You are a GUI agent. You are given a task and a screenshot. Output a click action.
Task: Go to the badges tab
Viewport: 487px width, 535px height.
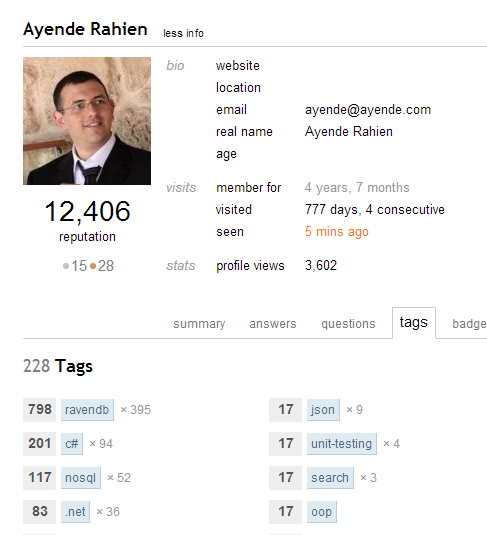[x=469, y=323]
